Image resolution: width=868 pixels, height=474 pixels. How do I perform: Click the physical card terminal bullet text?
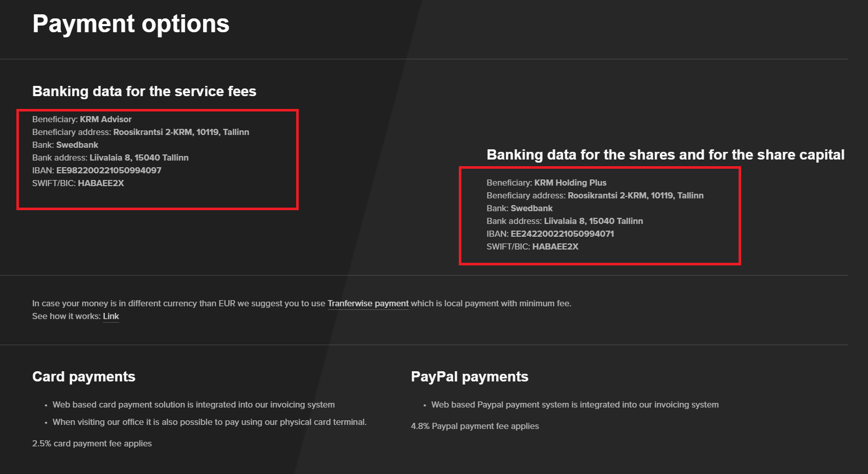pos(209,422)
